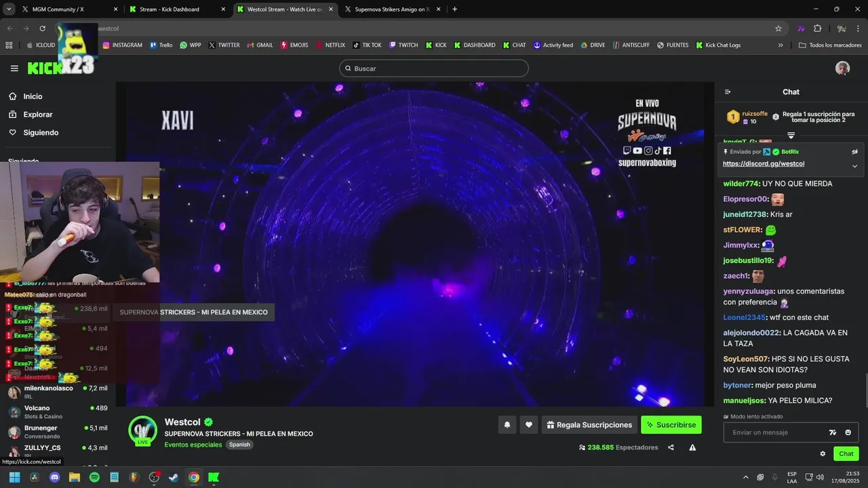This screenshot has height=488, width=868.
Task: Expand the bookmarks overflow chevron
Action: pyautogui.click(x=781, y=45)
